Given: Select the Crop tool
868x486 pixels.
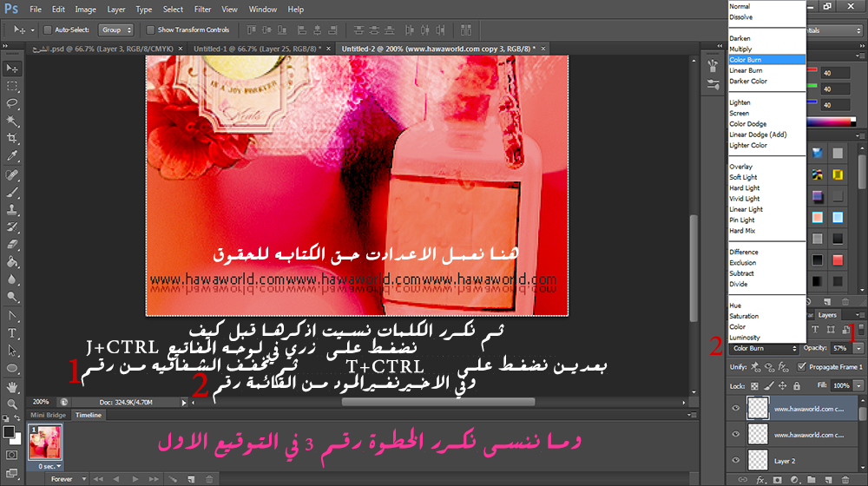Looking at the screenshot, I should [12, 139].
